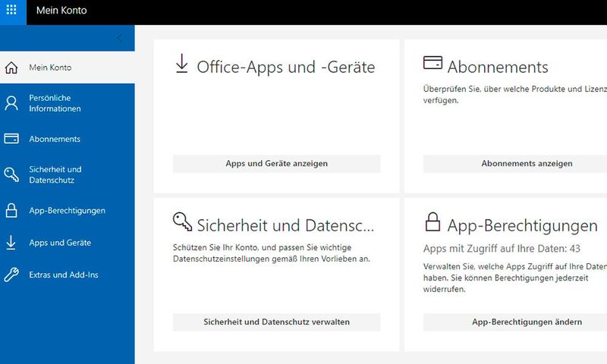Go to Sicherheit und Datenschutz in sidebar
The width and height of the screenshot is (607, 364).
click(68, 174)
